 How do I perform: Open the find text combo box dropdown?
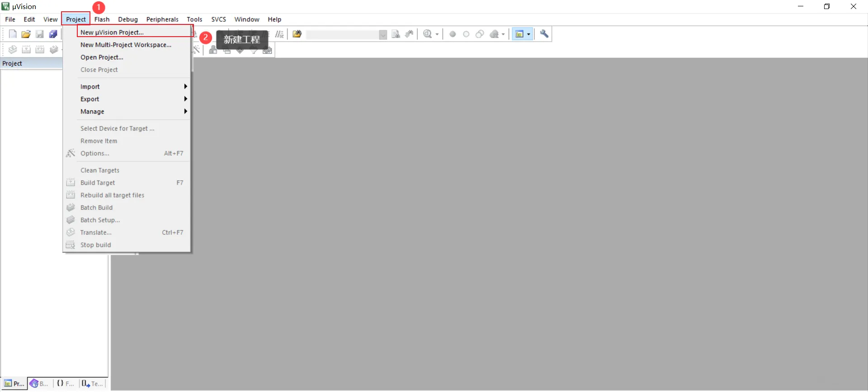pyautogui.click(x=383, y=34)
